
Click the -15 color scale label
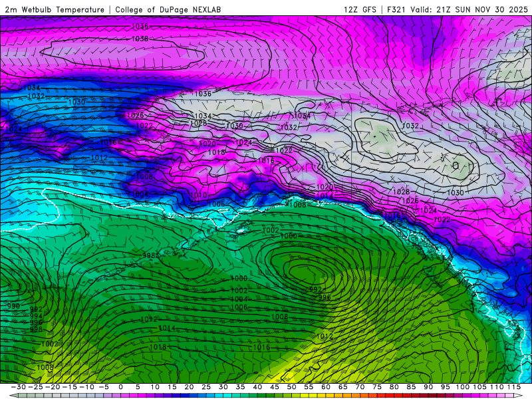pos(70,387)
